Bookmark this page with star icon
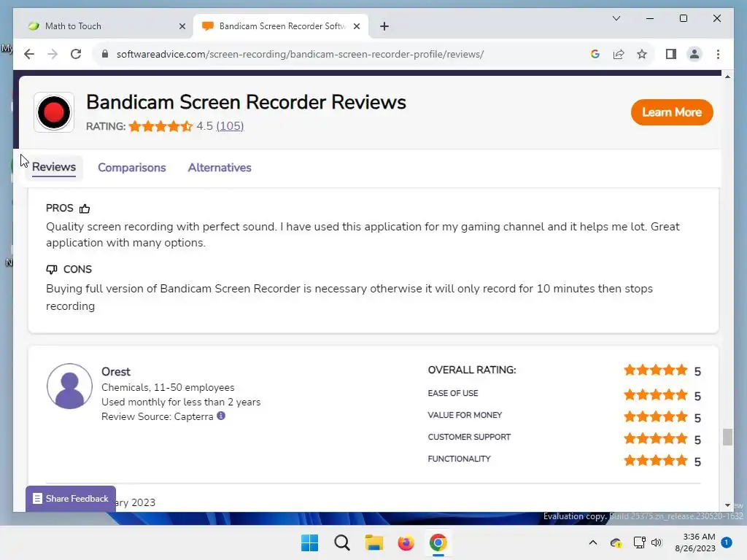The height and width of the screenshot is (560, 747). (x=642, y=54)
